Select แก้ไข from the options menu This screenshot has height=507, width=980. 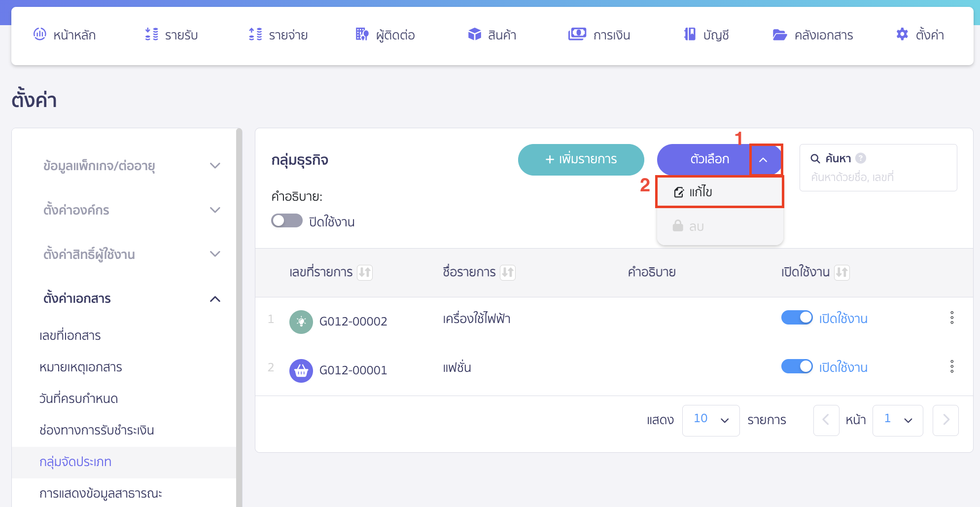pos(700,192)
